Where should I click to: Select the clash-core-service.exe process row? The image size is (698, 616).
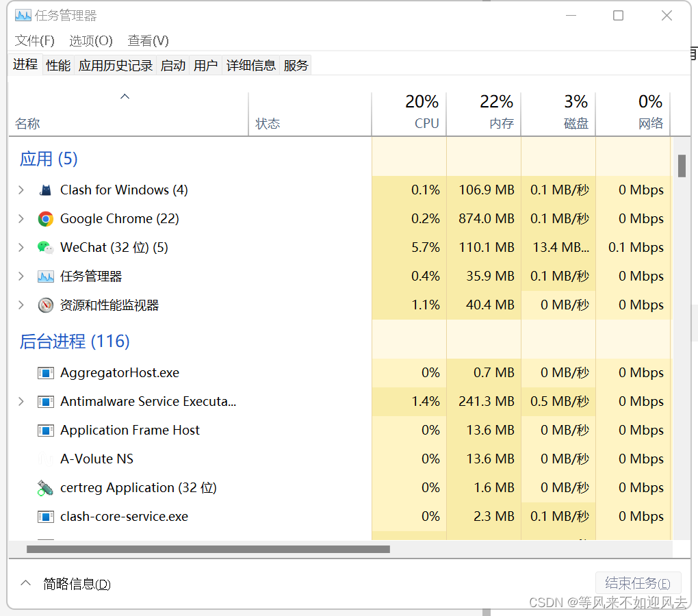(x=123, y=516)
